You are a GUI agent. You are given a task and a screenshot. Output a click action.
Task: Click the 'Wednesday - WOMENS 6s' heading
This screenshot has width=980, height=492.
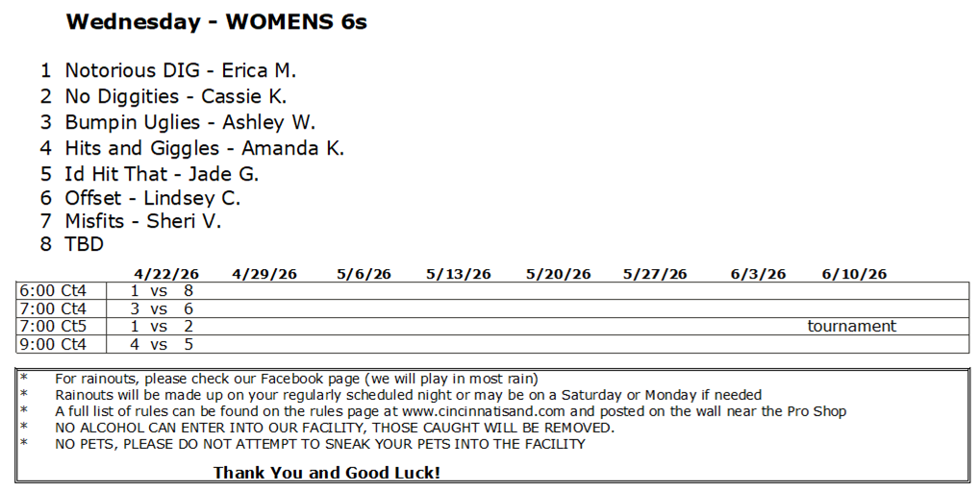click(x=215, y=23)
